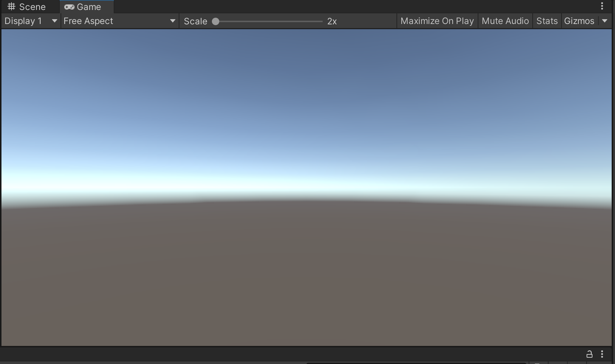The width and height of the screenshot is (615, 364).
Task: Toggle the Gizmos button
Action: (579, 21)
